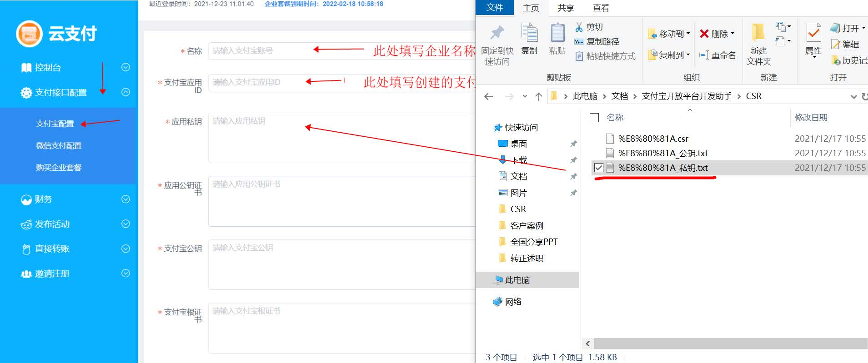Click the up-one-level arrow

539,96
